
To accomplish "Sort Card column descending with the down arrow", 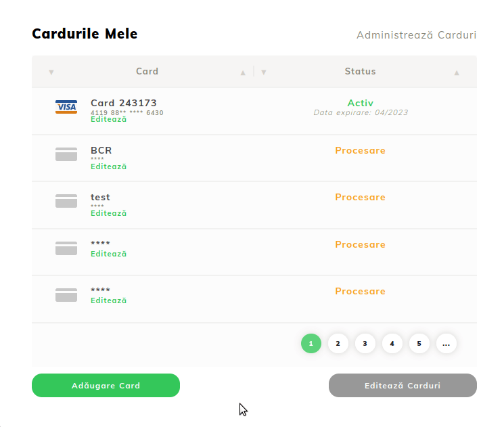I will (51, 72).
